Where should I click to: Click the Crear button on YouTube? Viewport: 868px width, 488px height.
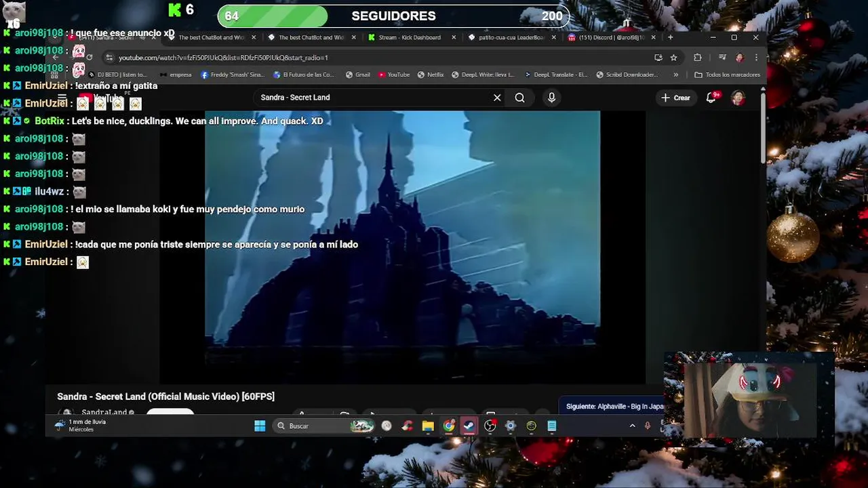coord(675,98)
